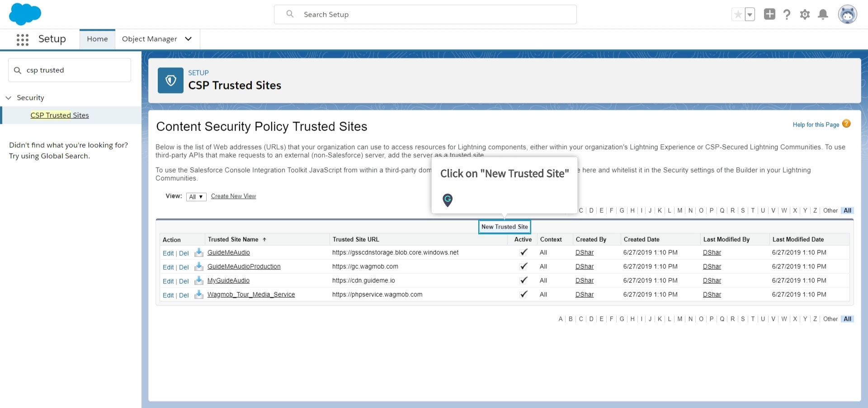Open the favorites list dropdown arrow

750,14
